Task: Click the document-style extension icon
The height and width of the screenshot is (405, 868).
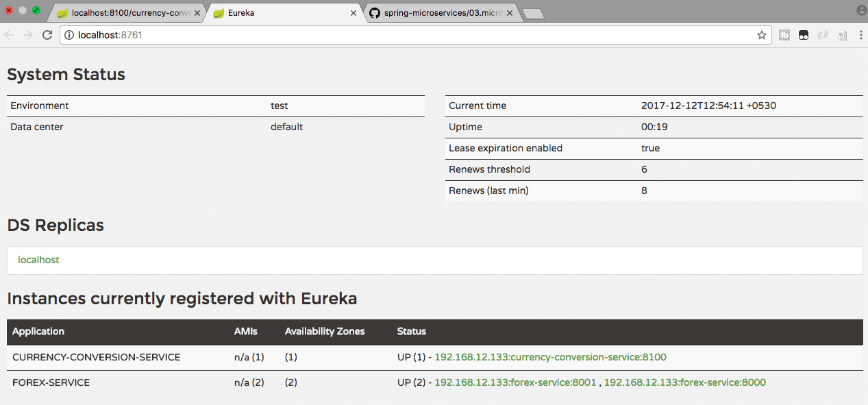Action: 841,35
